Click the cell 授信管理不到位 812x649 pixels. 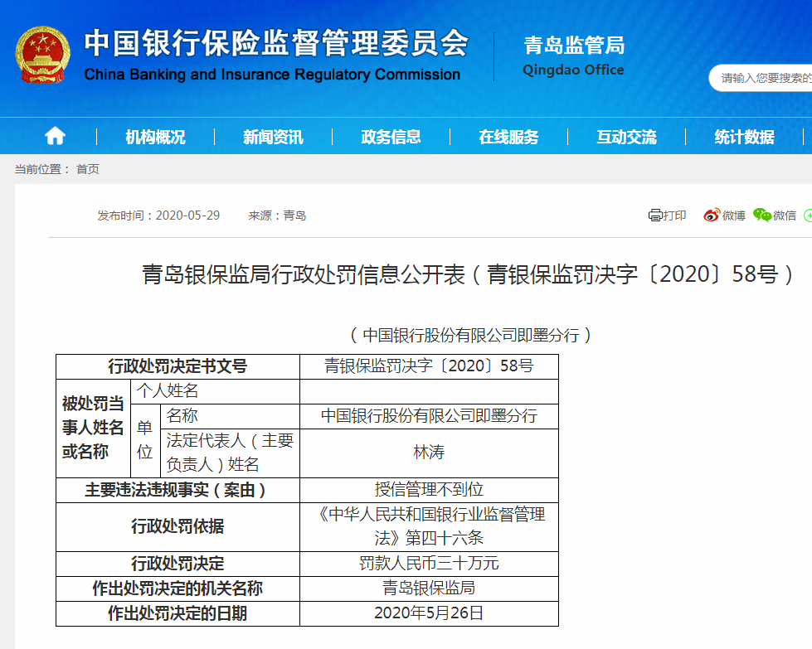pyautogui.click(x=429, y=490)
